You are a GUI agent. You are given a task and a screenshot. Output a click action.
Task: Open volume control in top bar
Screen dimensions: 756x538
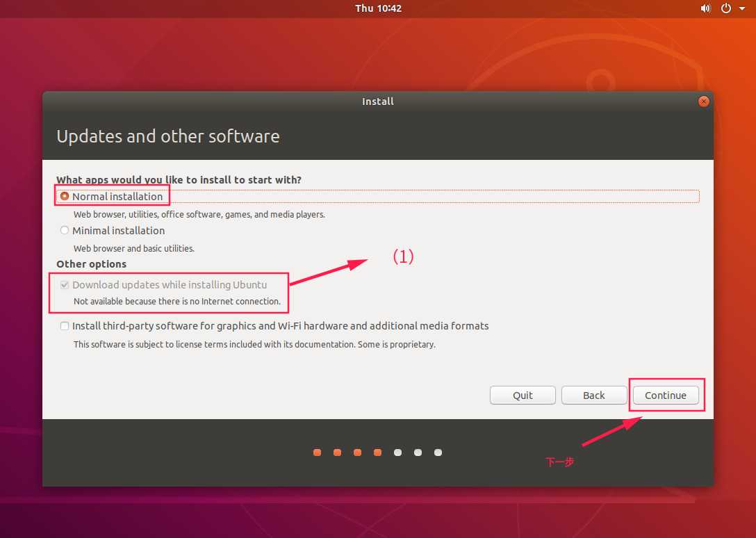coord(706,8)
